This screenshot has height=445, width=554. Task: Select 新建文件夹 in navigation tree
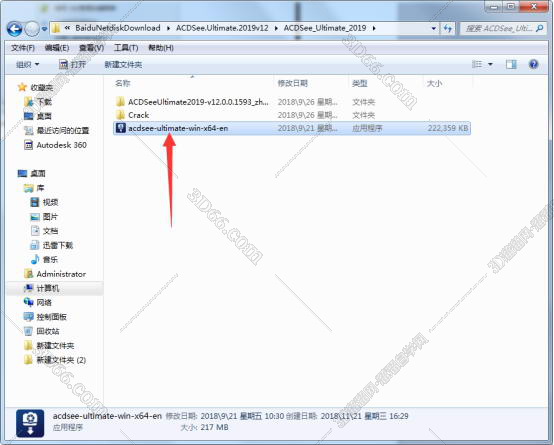point(55,346)
